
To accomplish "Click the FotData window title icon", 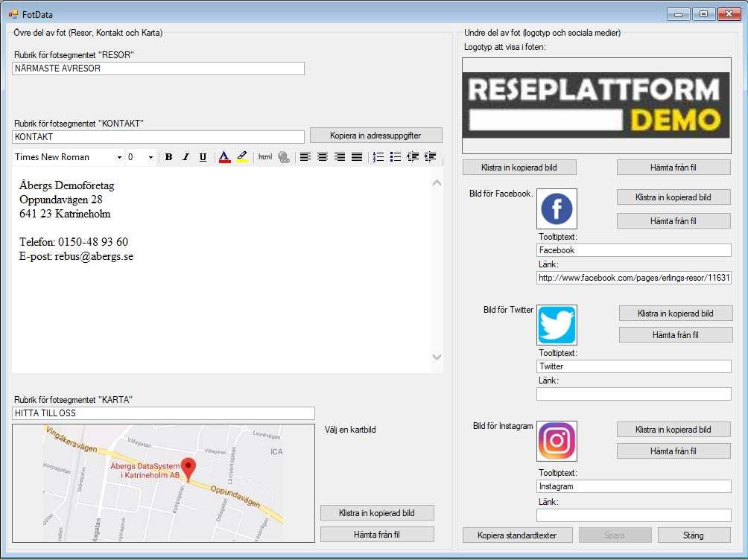I will pos(13,14).
